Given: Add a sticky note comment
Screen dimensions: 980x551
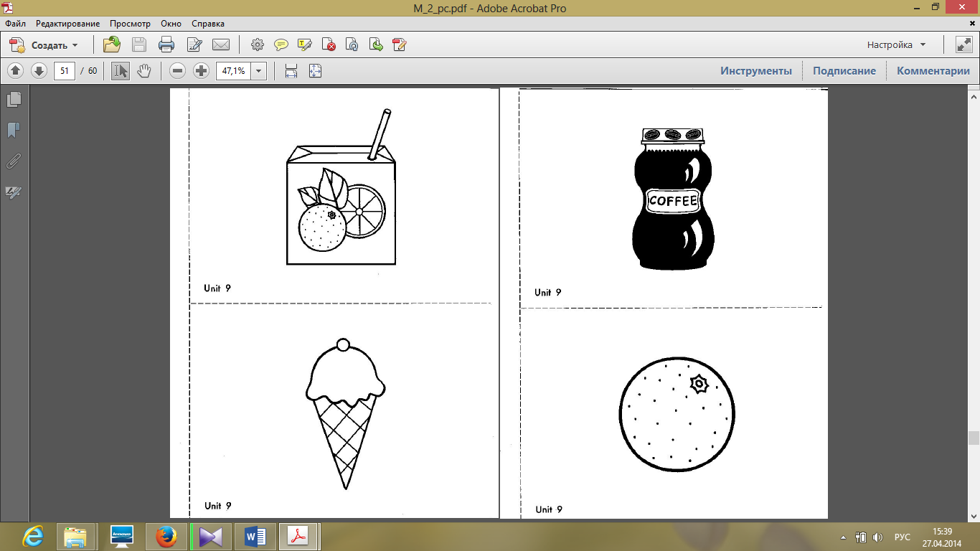Looking at the screenshot, I should tap(281, 45).
